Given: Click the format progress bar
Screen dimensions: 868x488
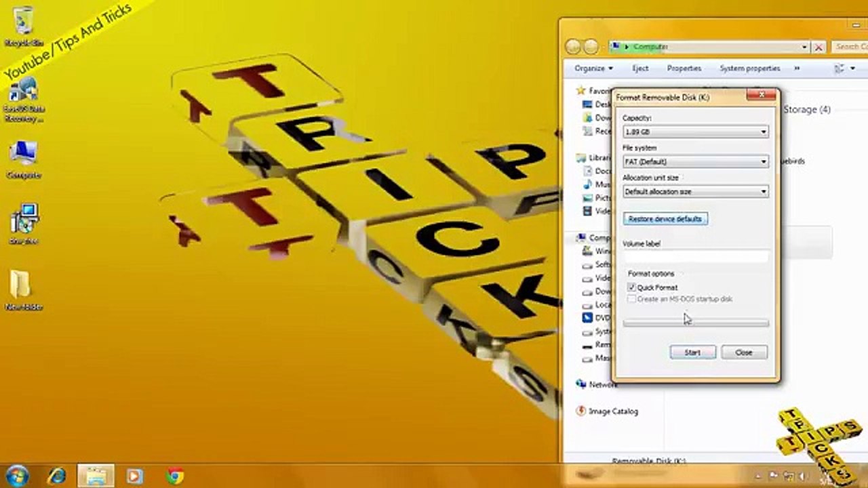Looking at the screenshot, I should point(696,323).
